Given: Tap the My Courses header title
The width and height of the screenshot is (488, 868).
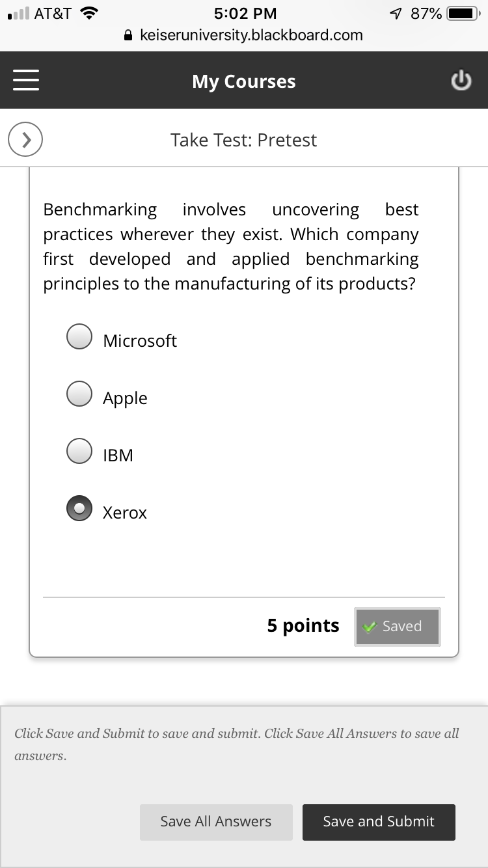Looking at the screenshot, I should [x=244, y=81].
